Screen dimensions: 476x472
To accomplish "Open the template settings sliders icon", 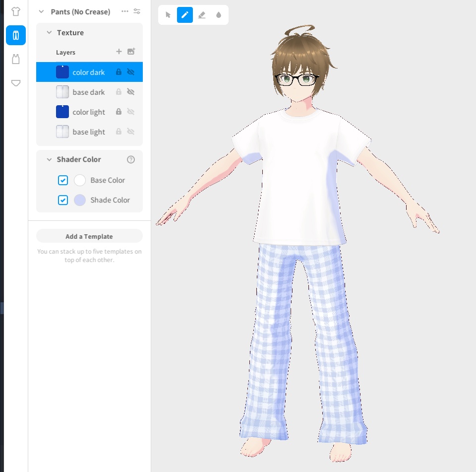I will (x=137, y=11).
